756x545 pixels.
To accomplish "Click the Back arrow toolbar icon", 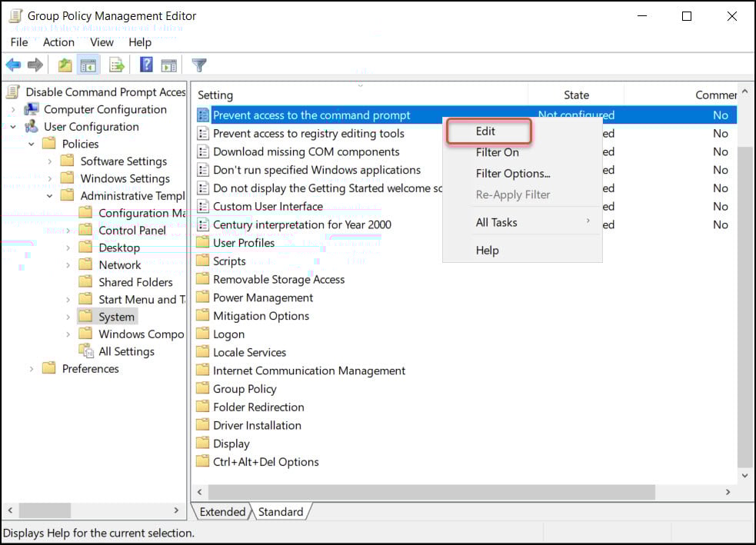I will point(14,65).
